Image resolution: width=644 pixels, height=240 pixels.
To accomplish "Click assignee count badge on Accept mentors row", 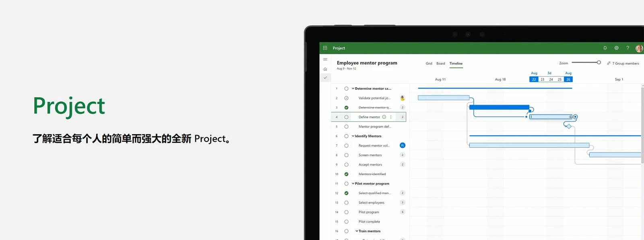I will click(x=402, y=164).
